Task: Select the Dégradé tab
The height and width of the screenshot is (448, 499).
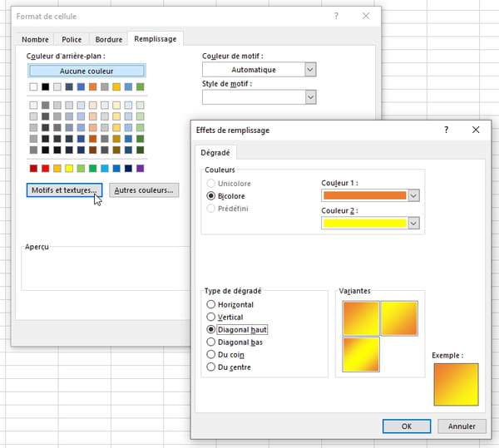Action: click(215, 153)
